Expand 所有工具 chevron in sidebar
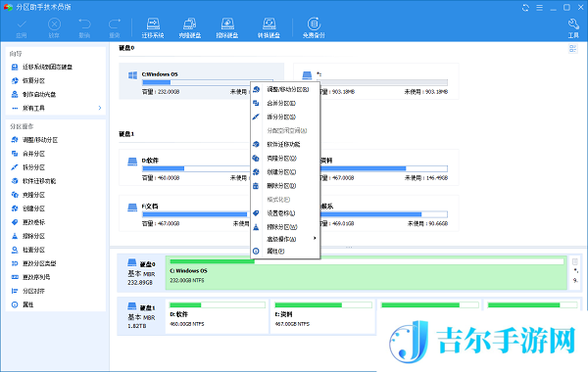 tap(100, 108)
